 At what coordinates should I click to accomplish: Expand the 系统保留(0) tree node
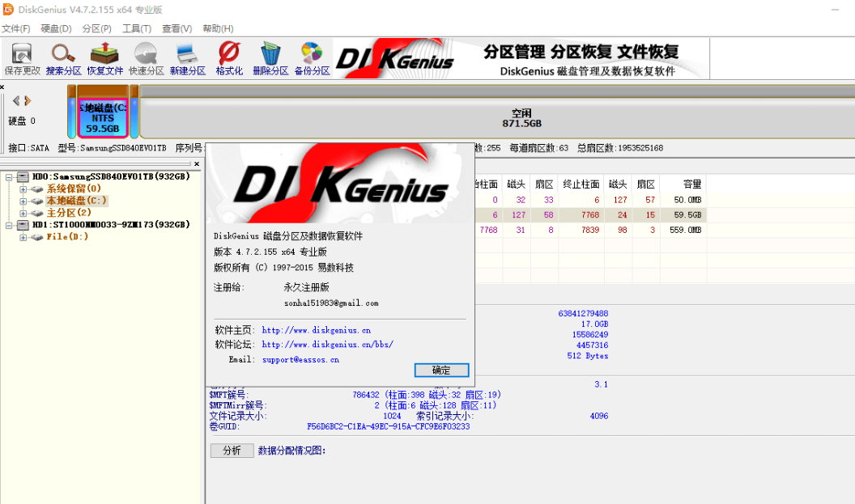pos(23,189)
